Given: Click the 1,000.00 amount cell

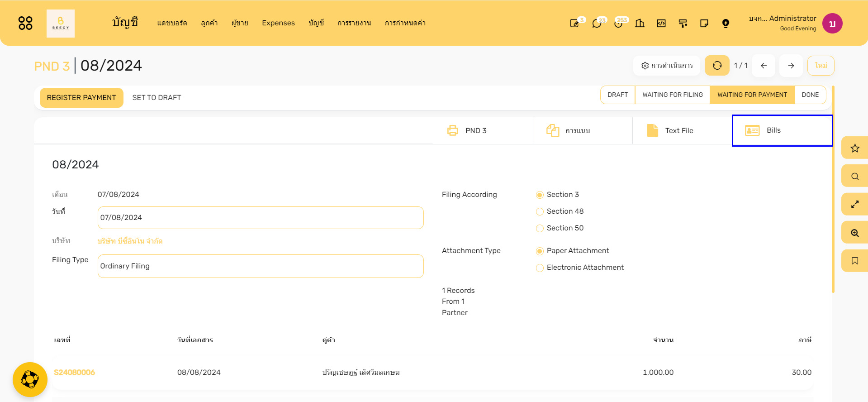Looking at the screenshot, I should point(658,373).
